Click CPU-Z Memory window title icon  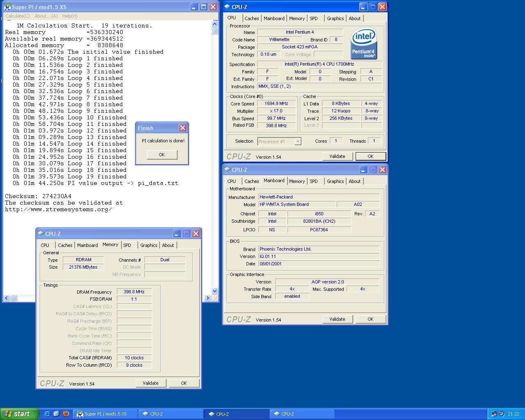point(41,233)
